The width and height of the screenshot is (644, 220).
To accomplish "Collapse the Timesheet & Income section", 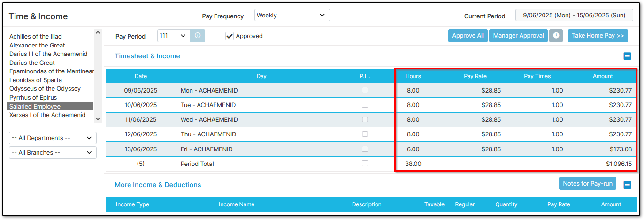I will 627,56.
